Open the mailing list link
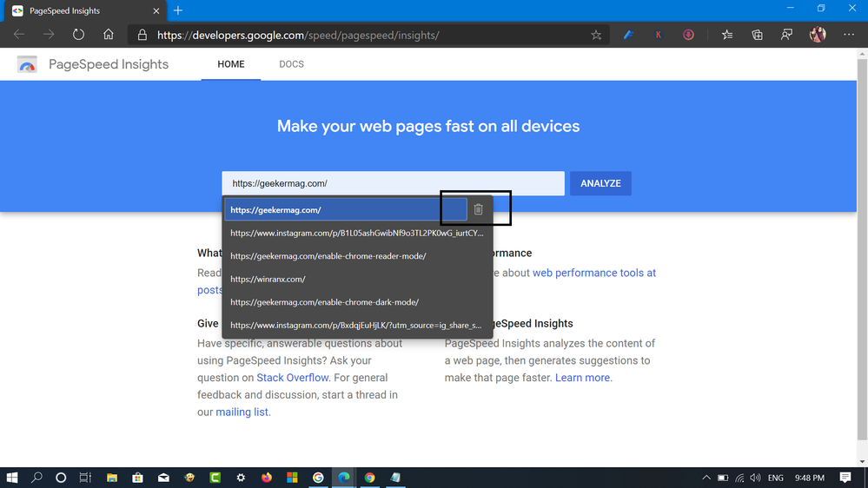Image resolution: width=868 pixels, height=488 pixels. [242, 412]
